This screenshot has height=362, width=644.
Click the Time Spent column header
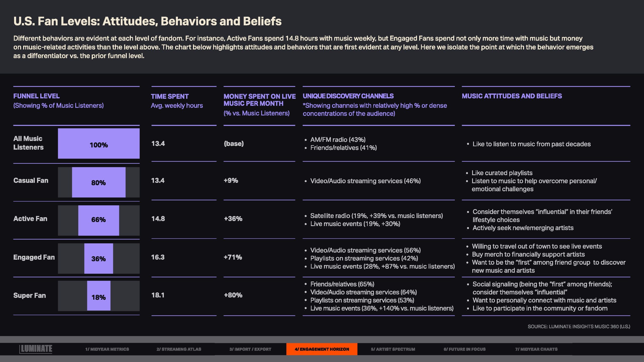[x=170, y=97]
